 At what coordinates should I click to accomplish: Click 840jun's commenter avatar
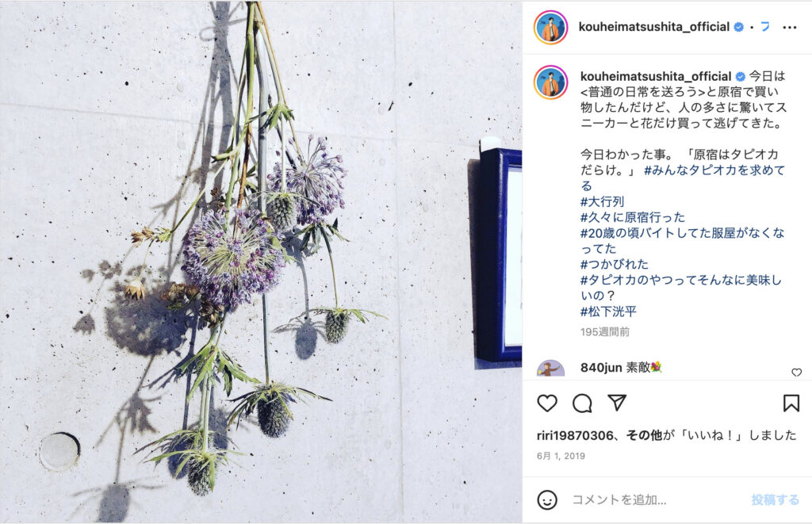coord(550,368)
